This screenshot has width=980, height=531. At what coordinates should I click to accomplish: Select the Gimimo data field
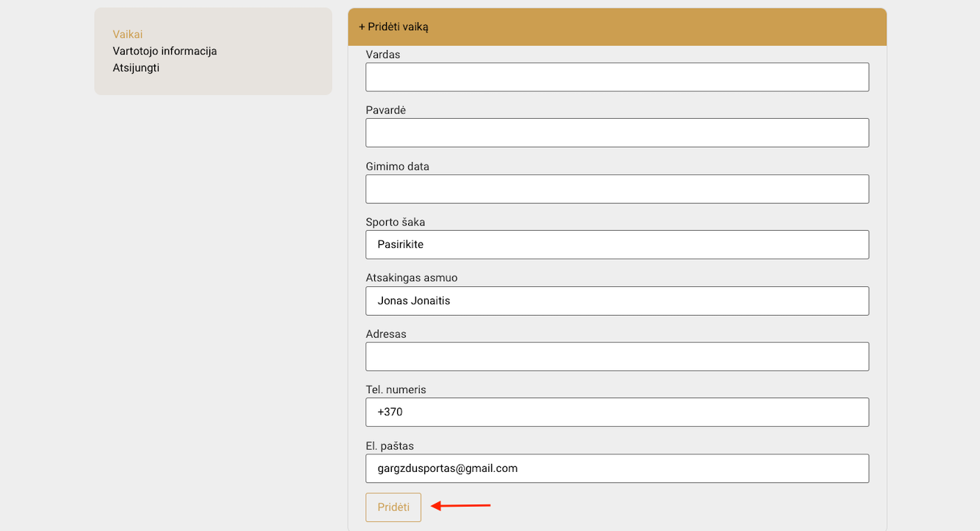[617, 189]
